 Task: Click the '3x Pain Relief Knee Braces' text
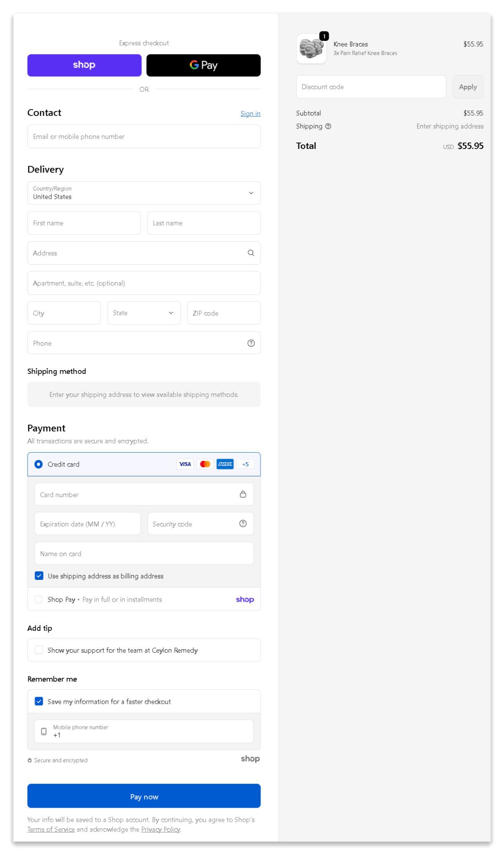[x=365, y=53]
